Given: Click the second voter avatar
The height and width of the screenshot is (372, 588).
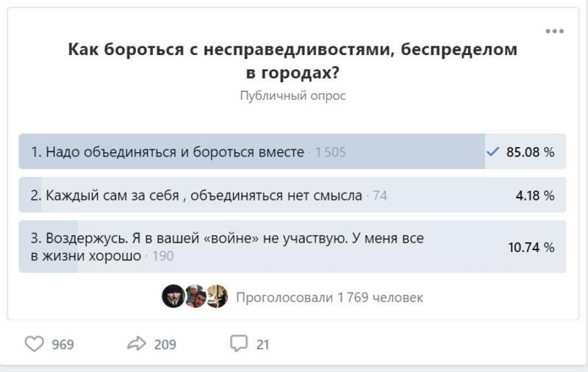Looking at the screenshot, I should [195, 297].
